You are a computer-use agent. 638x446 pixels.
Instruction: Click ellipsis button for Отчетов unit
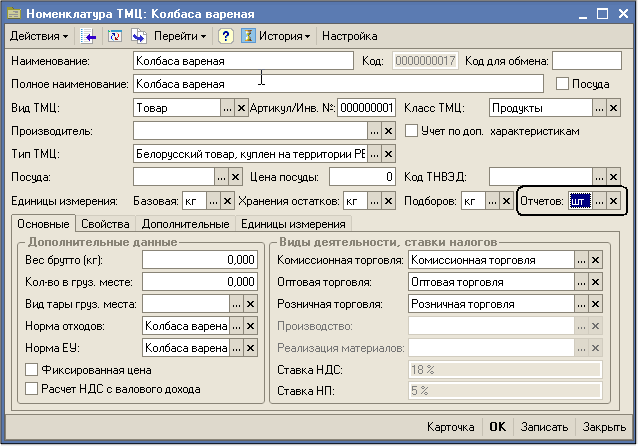coord(598,201)
